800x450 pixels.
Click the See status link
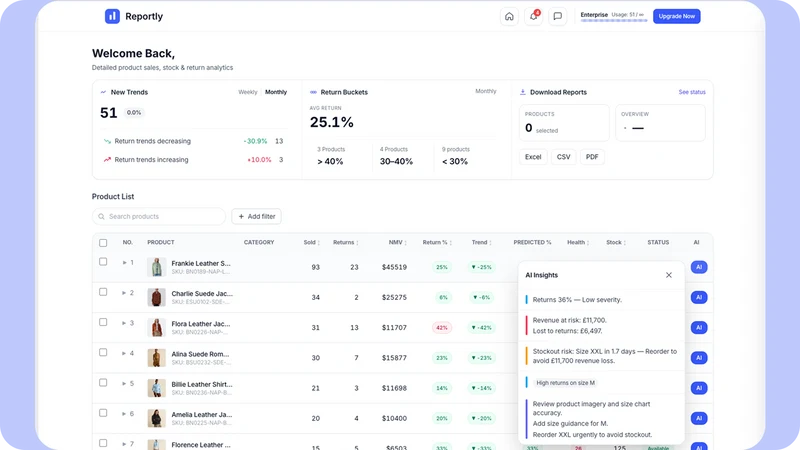pos(692,92)
